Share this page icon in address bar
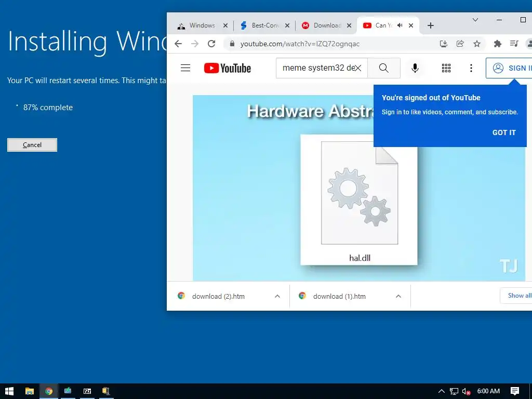Viewport: 532px width, 399px height. [x=460, y=44]
